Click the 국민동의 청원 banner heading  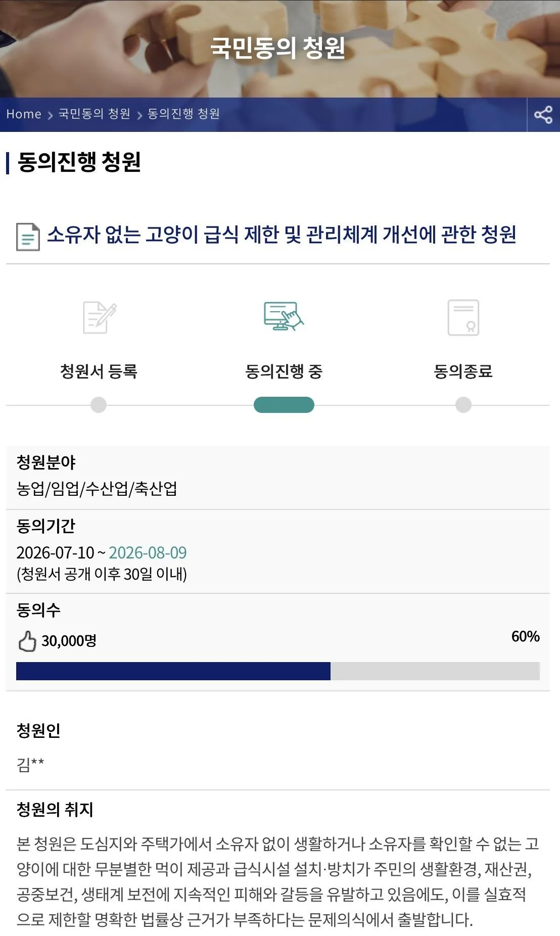click(278, 48)
